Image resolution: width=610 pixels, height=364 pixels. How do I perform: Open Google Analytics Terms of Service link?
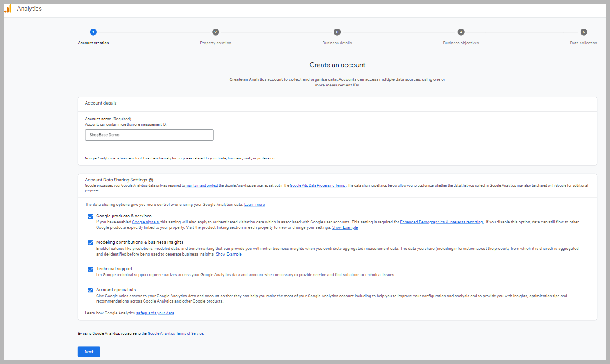[176, 333]
